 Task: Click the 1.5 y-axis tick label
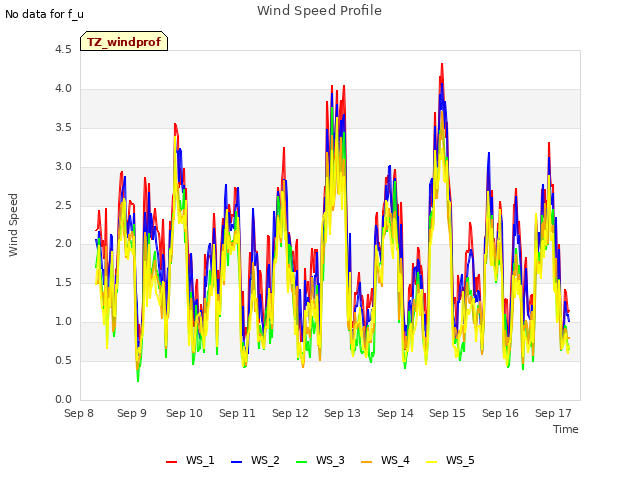[x=63, y=282]
